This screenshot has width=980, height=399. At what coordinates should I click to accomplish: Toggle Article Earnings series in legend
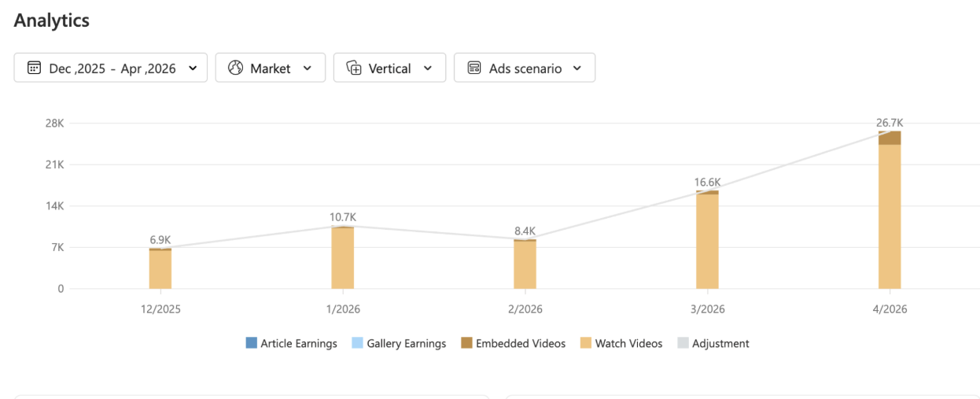[292, 343]
